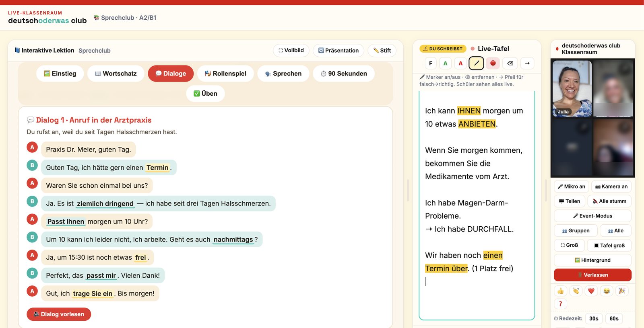Mute everyone with Alle stumm
Image resolution: width=644 pixels, height=328 pixels.
pyautogui.click(x=609, y=201)
